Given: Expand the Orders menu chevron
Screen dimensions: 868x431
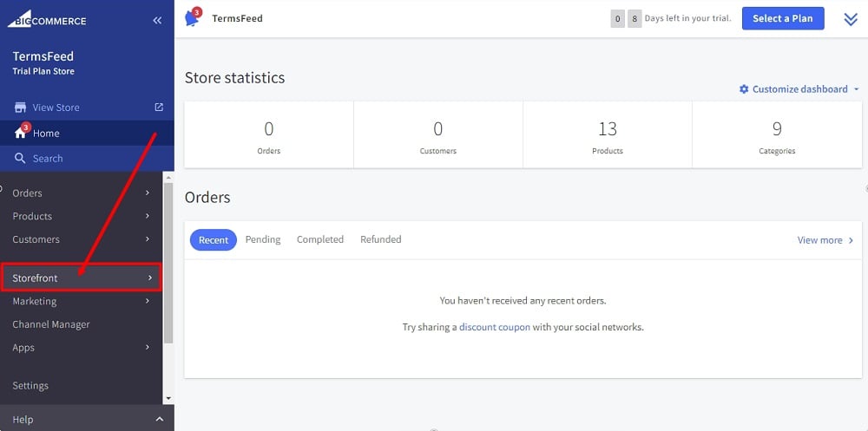Looking at the screenshot, I should pyautogui.click(x=148, y=193).
